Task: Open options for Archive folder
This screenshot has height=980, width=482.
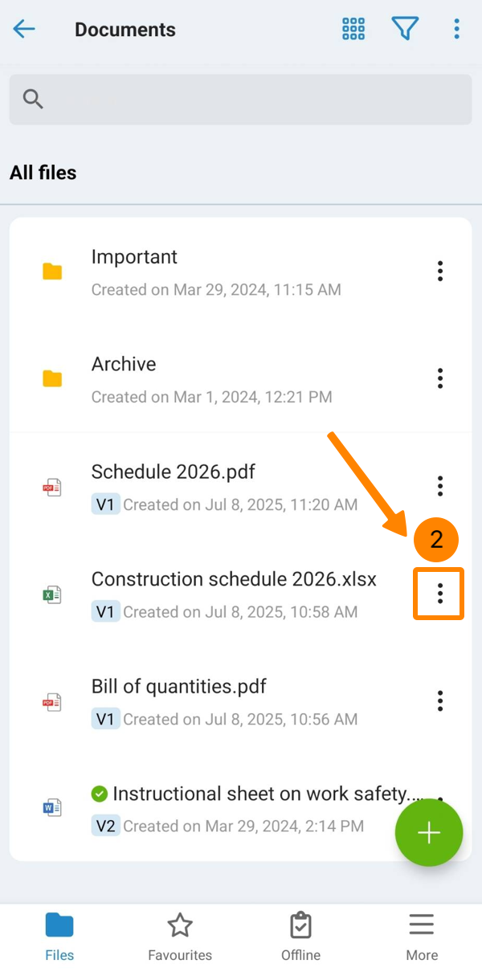Action: (x=439, y=378)
